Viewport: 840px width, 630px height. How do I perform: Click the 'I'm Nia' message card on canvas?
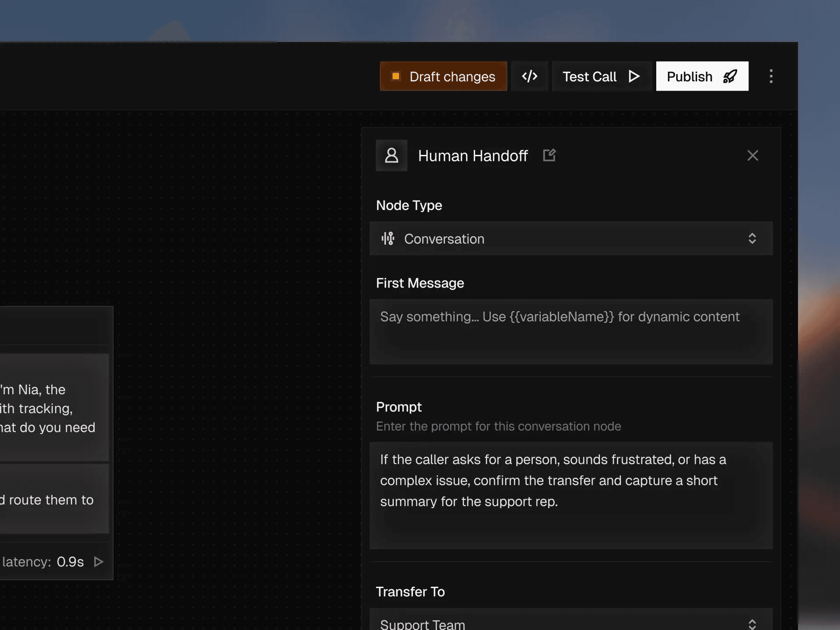[x=54, y=408]
